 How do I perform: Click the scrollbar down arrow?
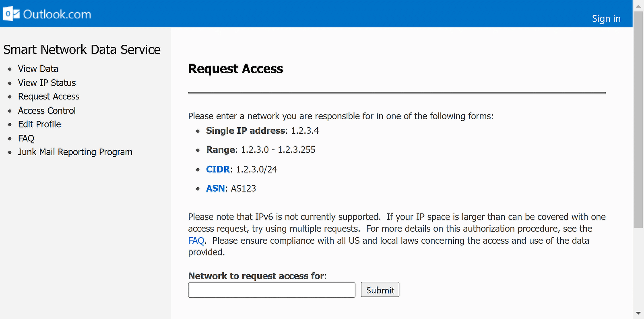point(638,313)
